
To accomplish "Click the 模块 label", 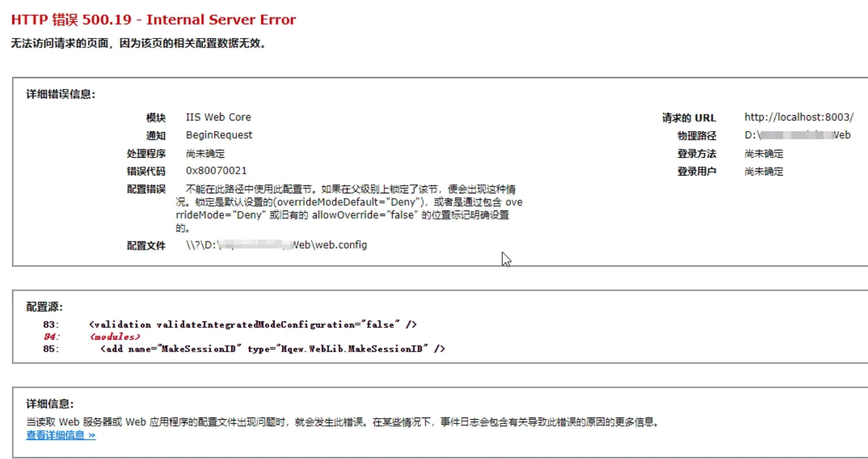I will tap(156, 117).
